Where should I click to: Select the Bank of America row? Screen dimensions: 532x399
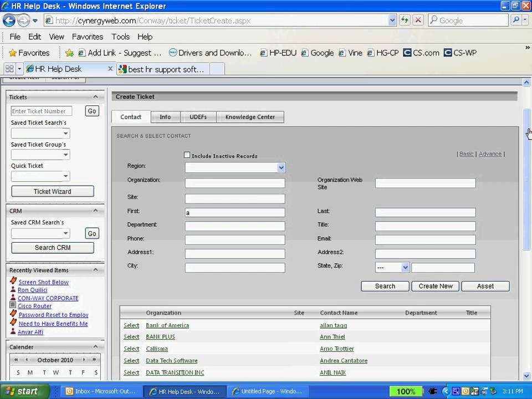[x=131, y=325]
